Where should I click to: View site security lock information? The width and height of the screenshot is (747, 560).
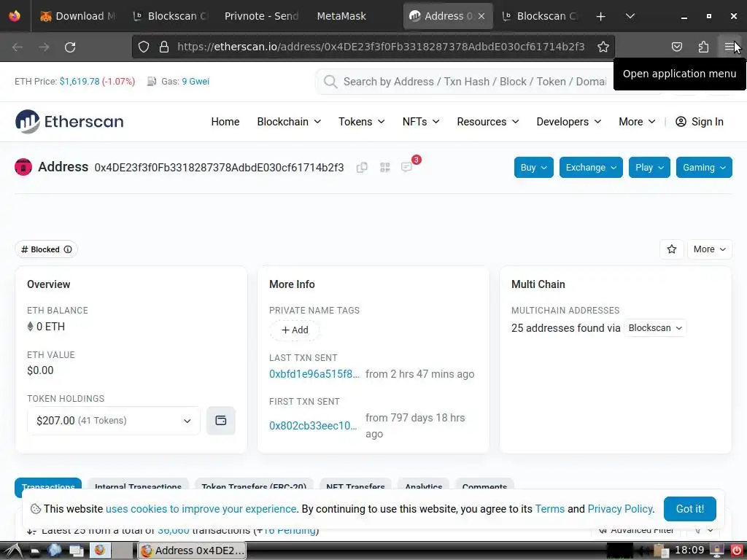pyautogui.click(x=164, y=47)
